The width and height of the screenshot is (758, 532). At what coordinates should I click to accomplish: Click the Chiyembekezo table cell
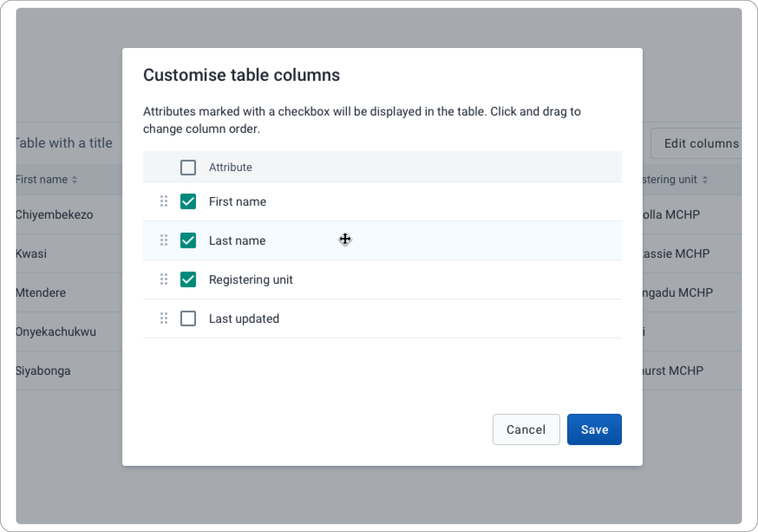(55, 215)
